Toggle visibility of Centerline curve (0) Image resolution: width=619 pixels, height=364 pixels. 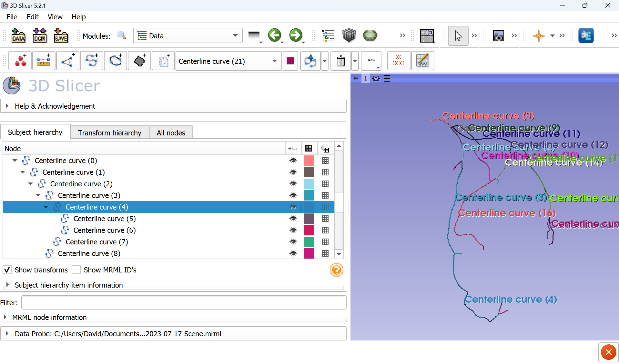point(293,161)
